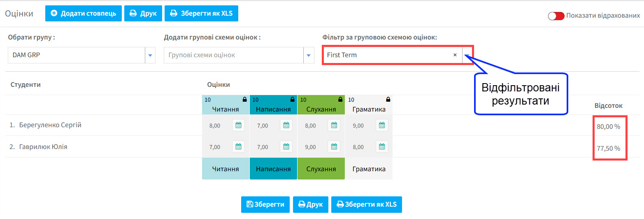Open Групові схеми оцінок dropdown arrow
Image resolution: width=644 pixels, height=219 pixels.
[309, 55]
